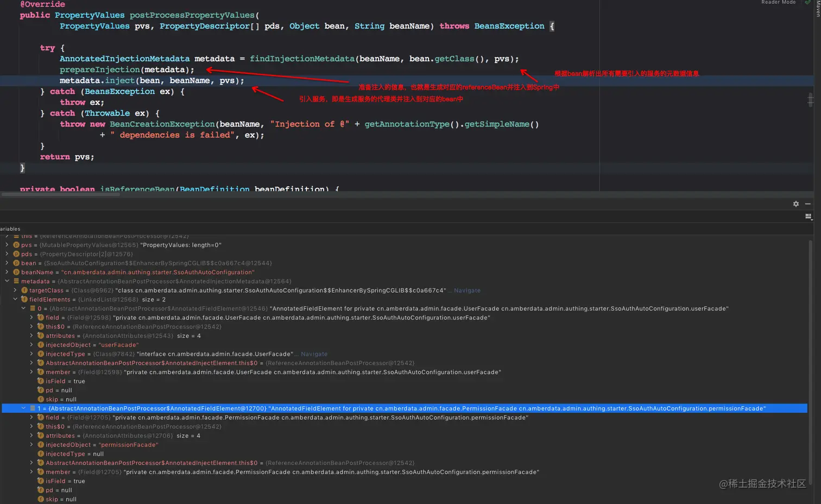Click findInjectionMetadata method call in code
The height and width of the screenshot is (504, 821).
click(302, 59)
